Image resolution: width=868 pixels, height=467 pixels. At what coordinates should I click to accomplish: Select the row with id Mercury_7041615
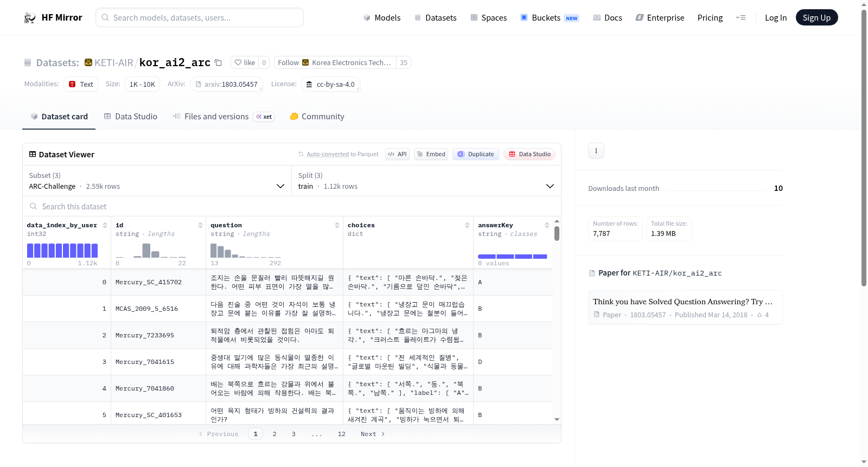pyautogui.click(x=288, y=362)
